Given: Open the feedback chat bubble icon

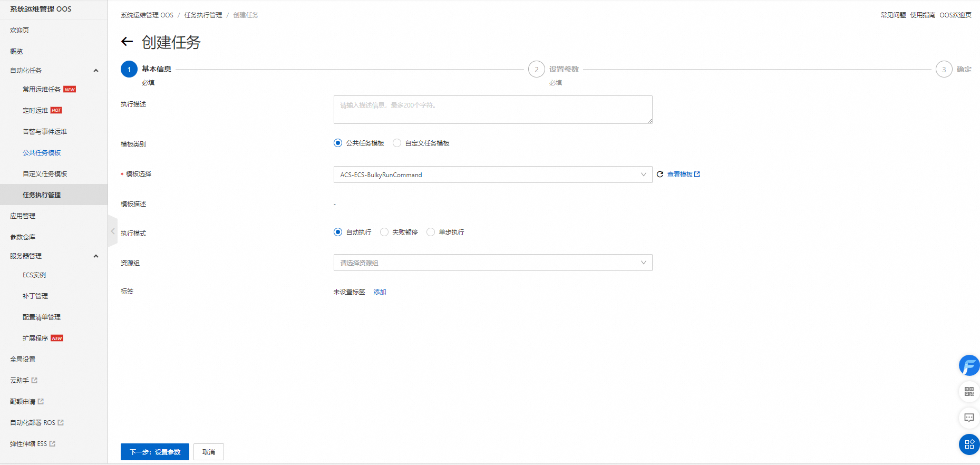Looking at the screenshot, I should click(969, 418).
